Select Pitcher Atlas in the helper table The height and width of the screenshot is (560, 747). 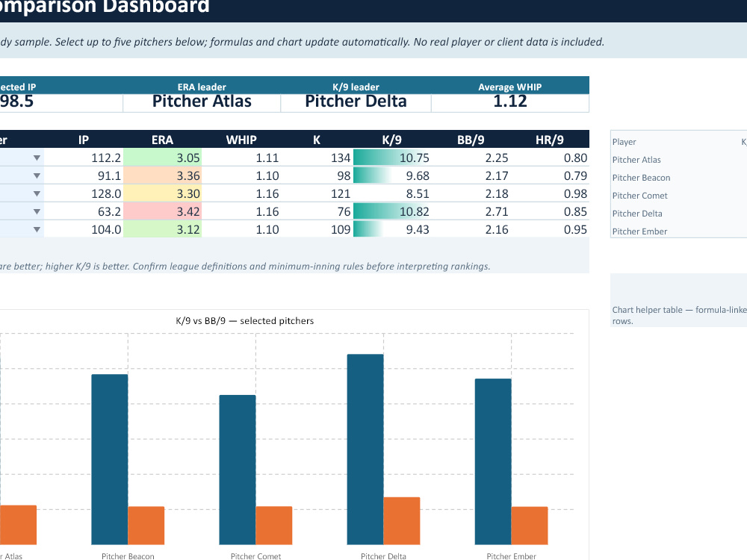[636, 160]
